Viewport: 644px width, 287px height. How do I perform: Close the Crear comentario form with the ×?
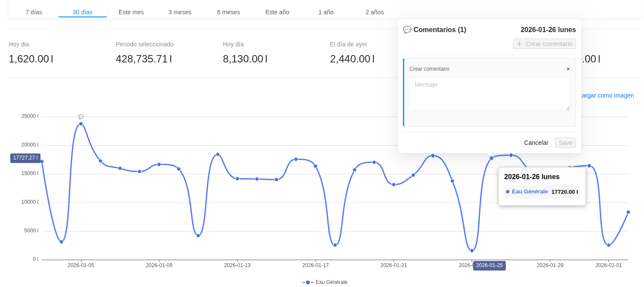pyautogui.click(x=568, y=69)
